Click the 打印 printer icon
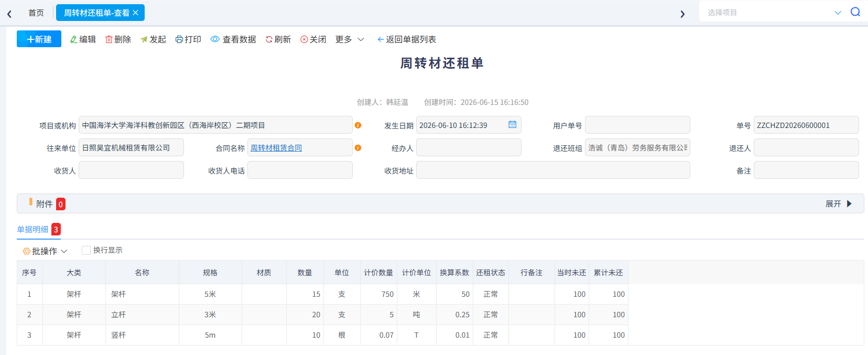Viewport: 868px width, 355px height. point(179,39)
